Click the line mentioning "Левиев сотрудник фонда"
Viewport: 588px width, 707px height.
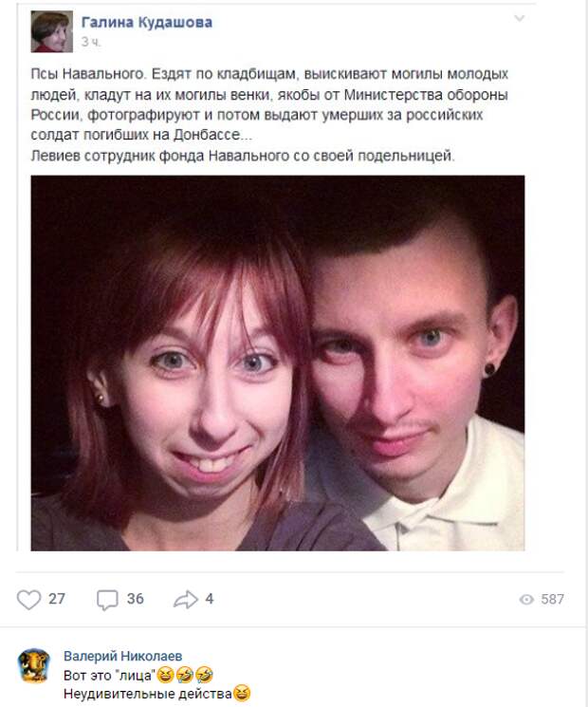243,156
